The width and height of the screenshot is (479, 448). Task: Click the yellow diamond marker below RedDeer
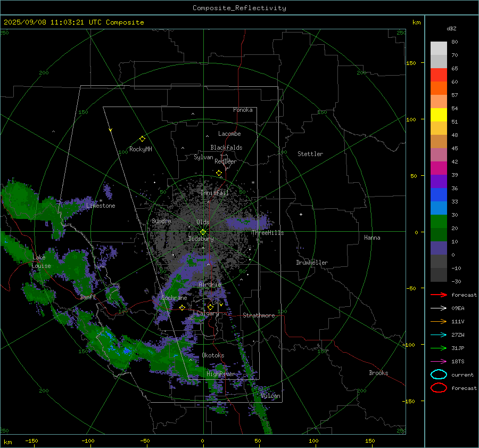pyautogui.click(x=219, y=173)
